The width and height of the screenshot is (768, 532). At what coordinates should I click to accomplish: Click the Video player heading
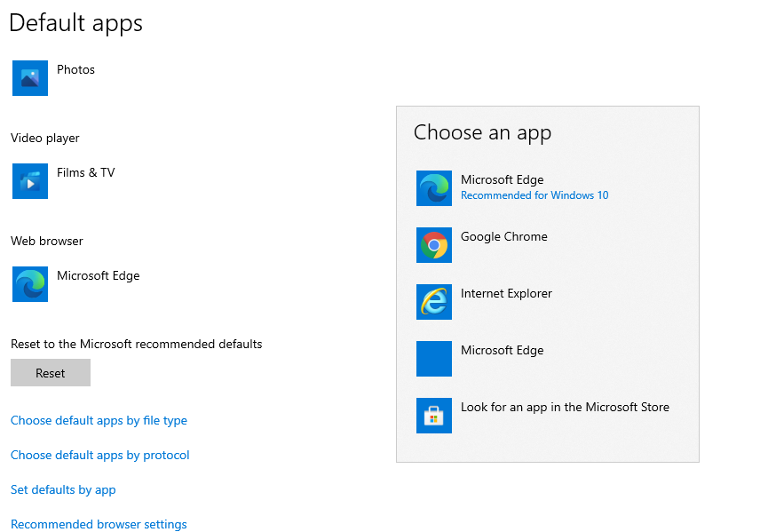pyautogui.click(x=45, y=139)
